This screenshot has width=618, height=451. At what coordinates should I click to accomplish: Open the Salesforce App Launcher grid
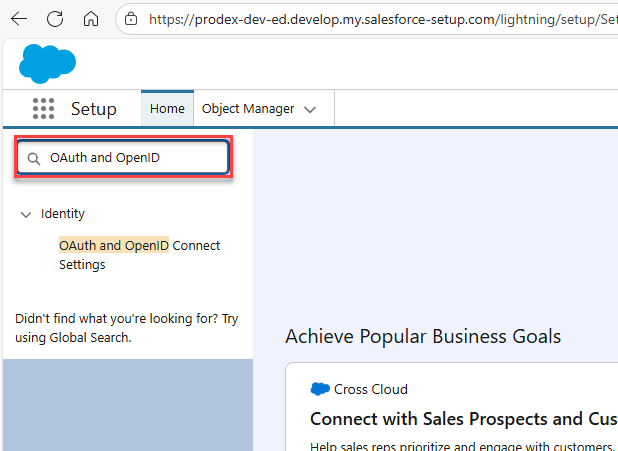tap(43, 109)
